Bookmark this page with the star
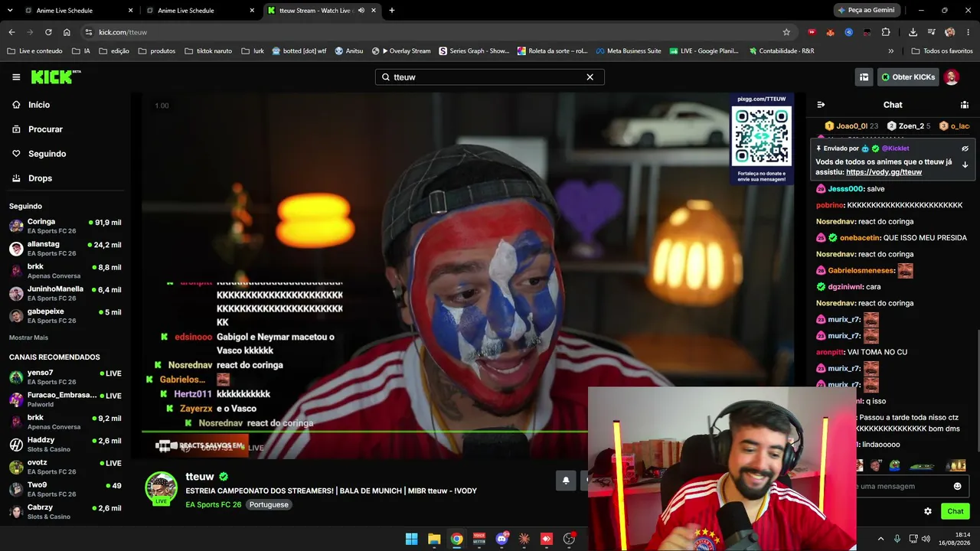This screenshot has height=551, width=980. (x=786, y=32)
